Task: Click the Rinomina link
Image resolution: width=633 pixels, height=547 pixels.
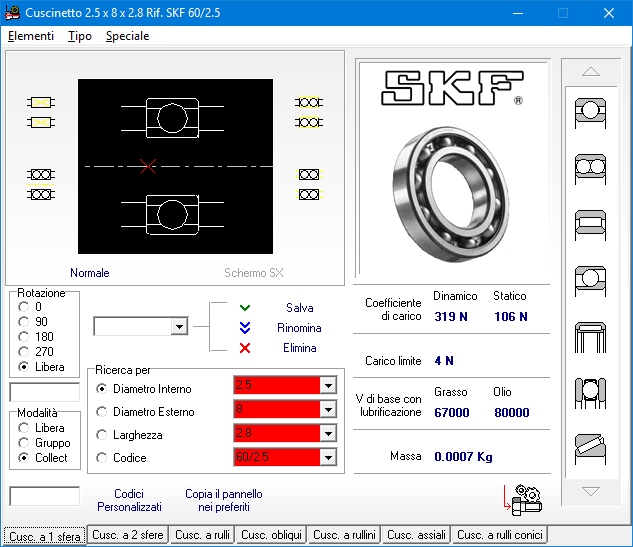Action: (x=299, y=328)
